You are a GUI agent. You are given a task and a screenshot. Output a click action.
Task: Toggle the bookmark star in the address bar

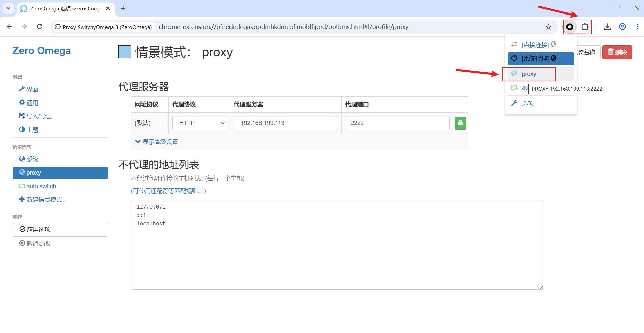pos(549,27)
